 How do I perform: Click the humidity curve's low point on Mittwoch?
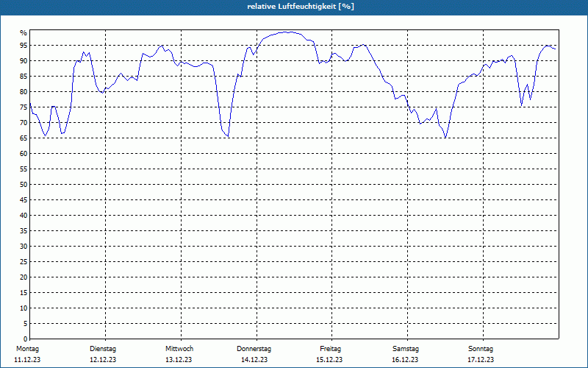228,136
